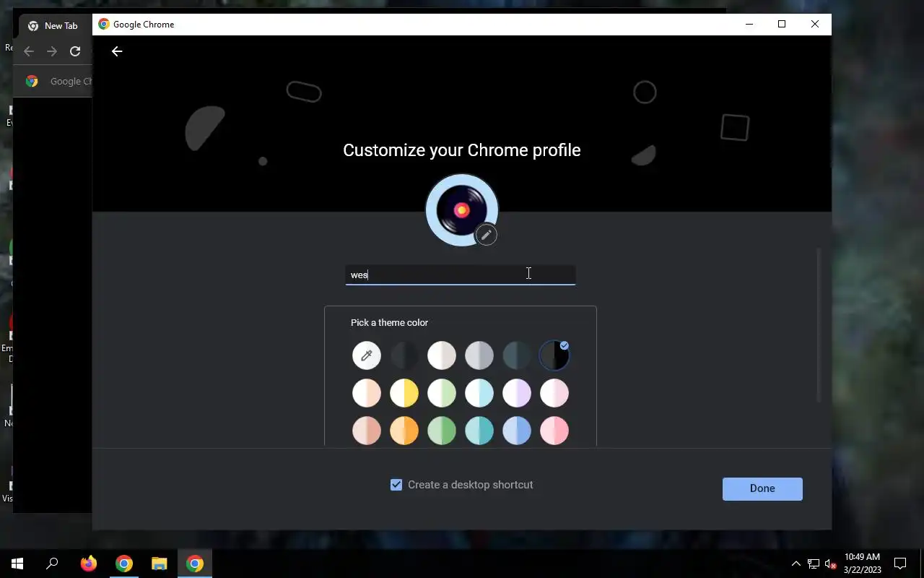Open the taskbar clock showing 10:49 AM

click(x=862, y=564)
